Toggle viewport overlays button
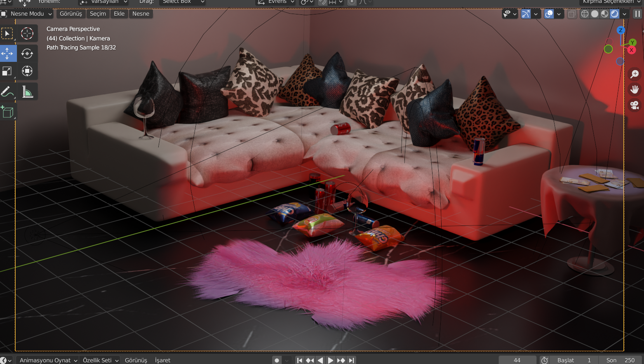The image size is (644, 364). (x=549, y=14)
